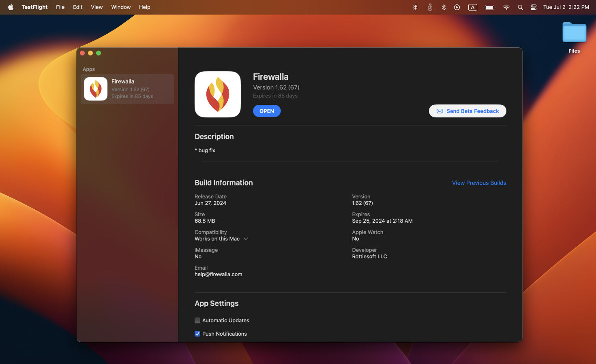Image resolution: width=596 pixels, height=364 pixels.
Task: Open the keyboard input source icon
Action: 473,7
